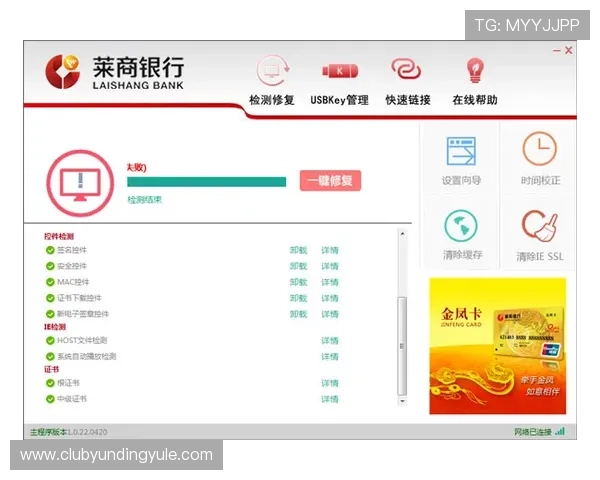The image size is (600, 480).
Task: Click green check icon beside MAC控件
Action: 50,282
